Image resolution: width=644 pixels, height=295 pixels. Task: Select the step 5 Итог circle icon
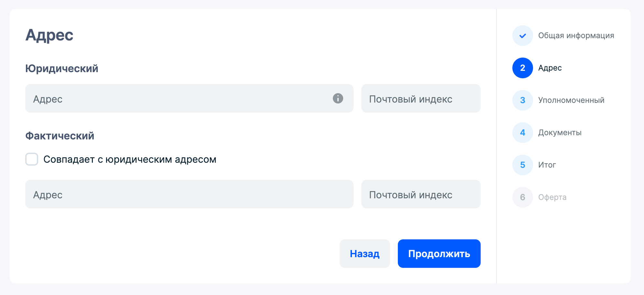522,165
